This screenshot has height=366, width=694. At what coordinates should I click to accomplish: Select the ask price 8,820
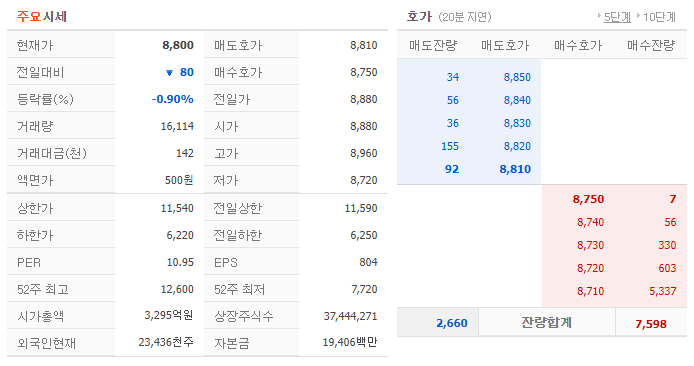[x=517, y=146]
